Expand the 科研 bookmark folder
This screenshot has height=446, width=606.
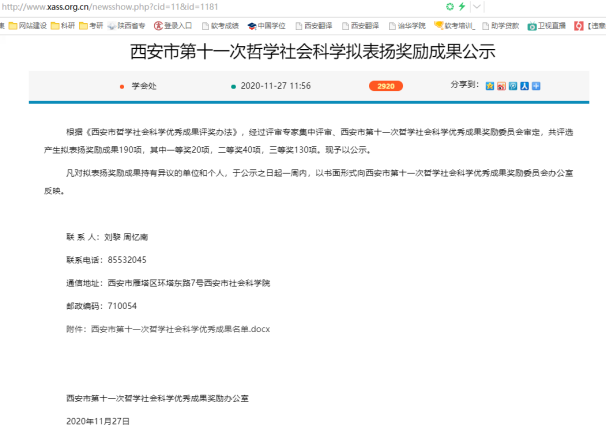[x=63, y=25]
